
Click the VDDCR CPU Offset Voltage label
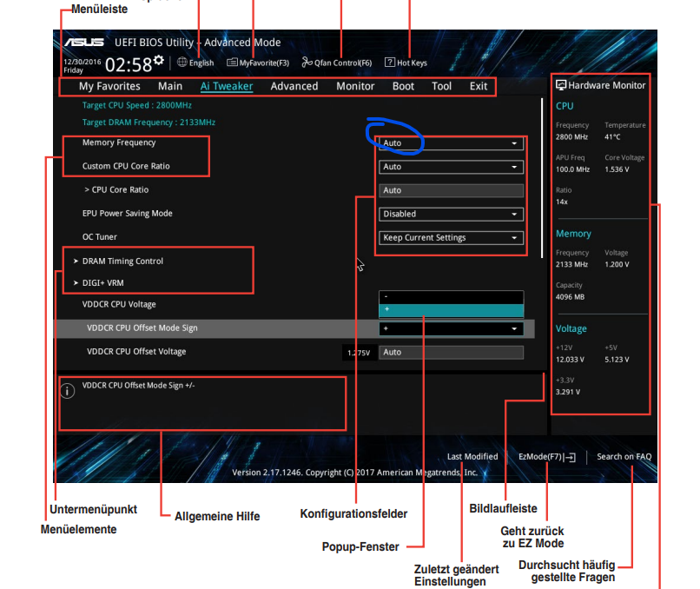(x=136, y=352)
